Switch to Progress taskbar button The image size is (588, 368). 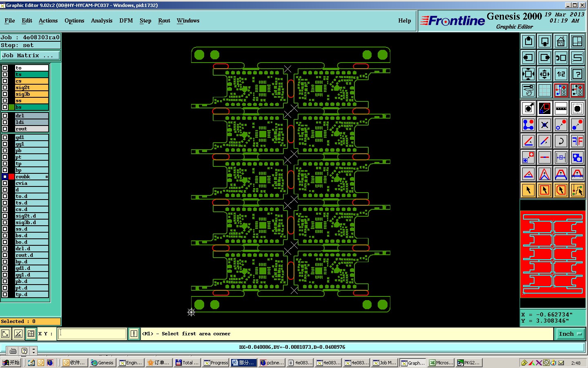click(216, 363)
